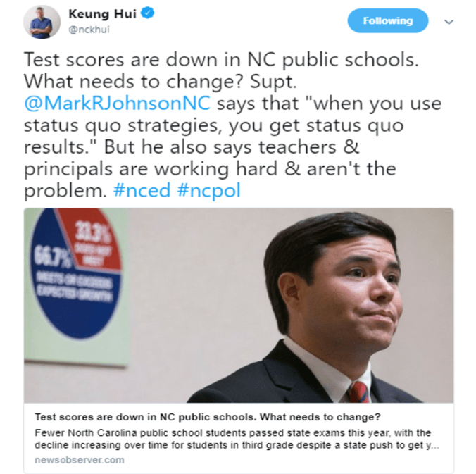Viewport: 476px width, 474px height.
Task: Click the quoted status quo sentence
Action: pos(232,125)
